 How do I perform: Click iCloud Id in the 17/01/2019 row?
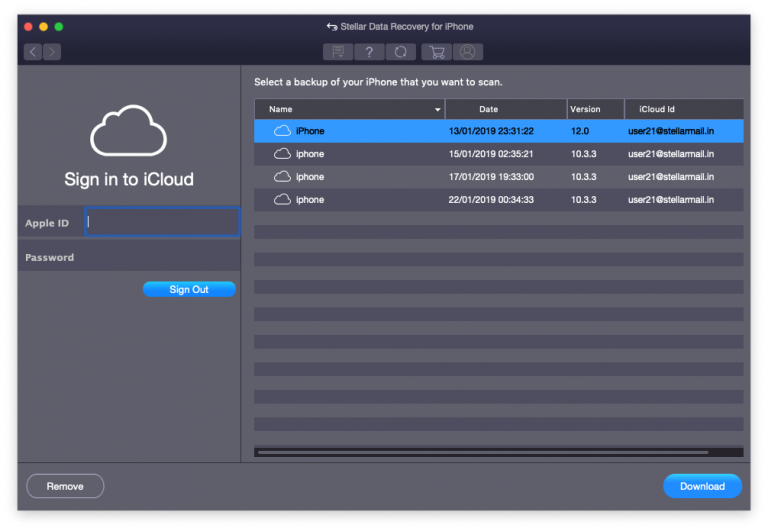[671, 177]
